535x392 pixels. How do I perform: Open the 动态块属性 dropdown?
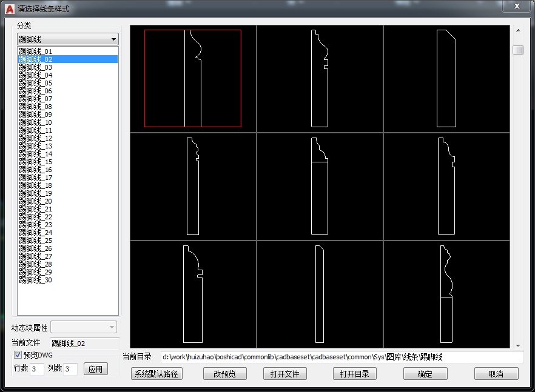84,327
